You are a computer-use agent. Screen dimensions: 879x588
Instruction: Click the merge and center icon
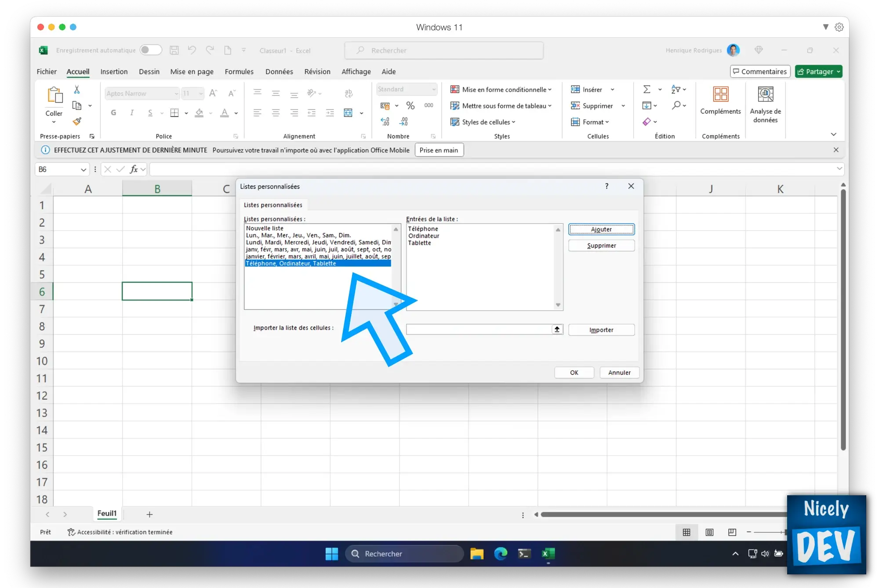pos(348,113)
